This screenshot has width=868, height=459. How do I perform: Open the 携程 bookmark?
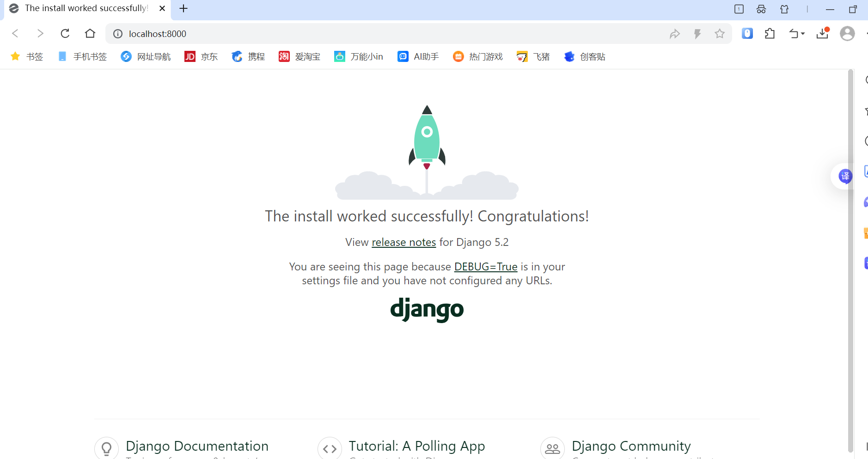248,56
